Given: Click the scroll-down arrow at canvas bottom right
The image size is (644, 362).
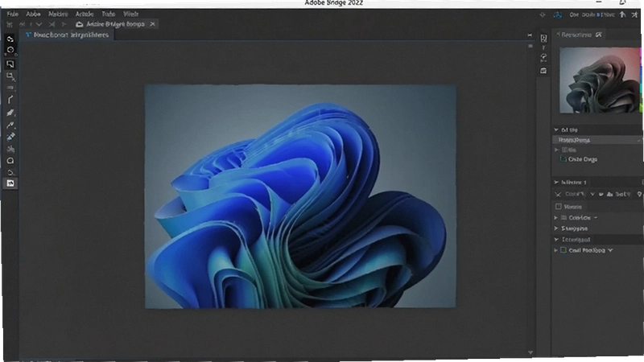Looking at the screenshot, I should [530, 352].
